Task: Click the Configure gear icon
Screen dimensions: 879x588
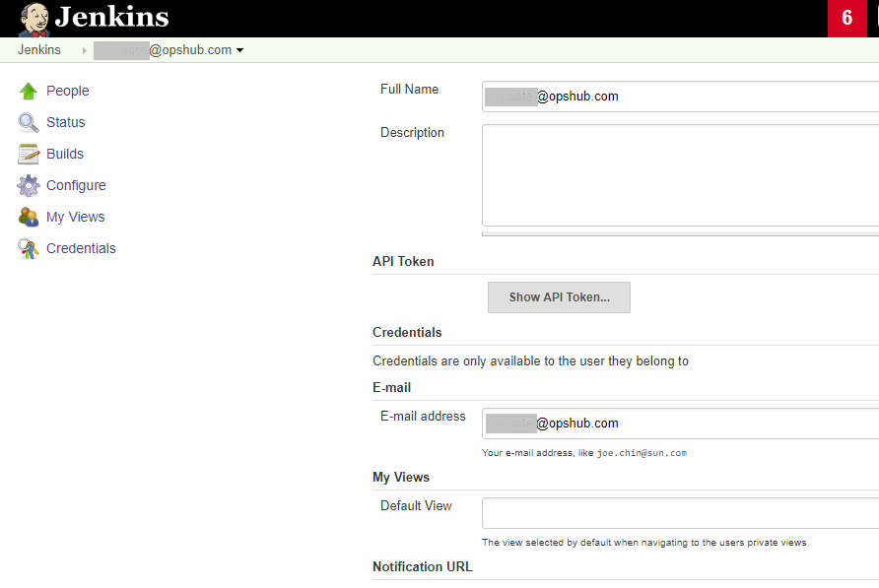Action: (x=29, y=185)
